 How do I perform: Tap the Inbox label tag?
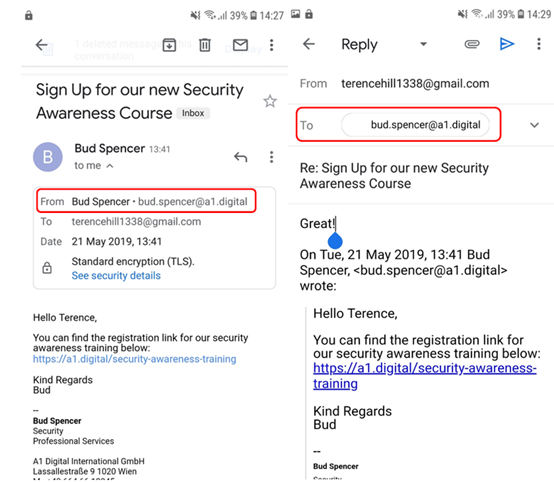pyautogui.click(x=193, y=113)
